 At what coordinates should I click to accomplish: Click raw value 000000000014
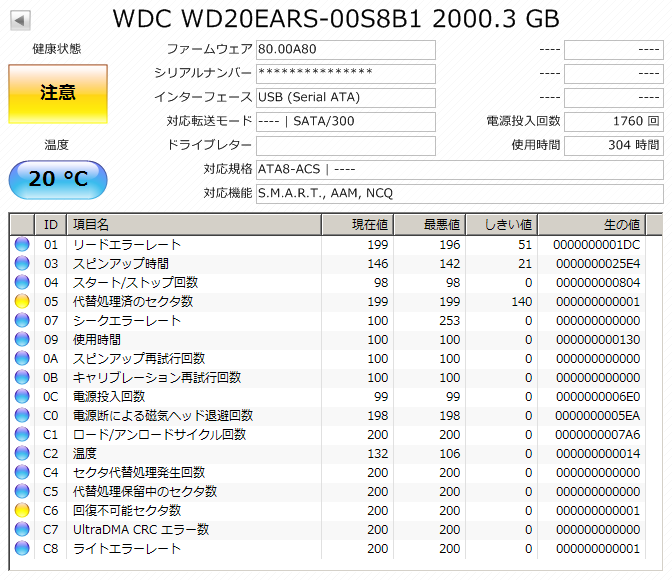pos(598,453)
